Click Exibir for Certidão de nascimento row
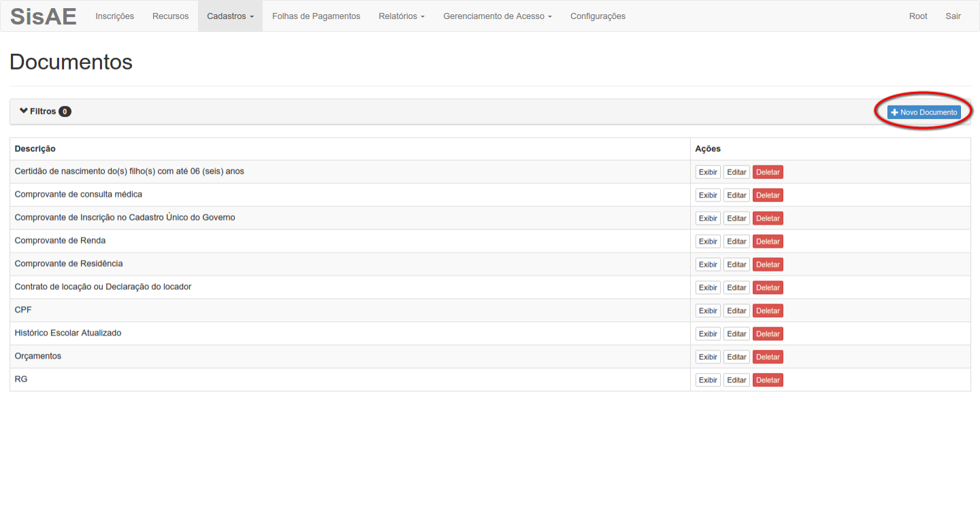The width and height of the screenshot is (980, 505). coord(708,172)
